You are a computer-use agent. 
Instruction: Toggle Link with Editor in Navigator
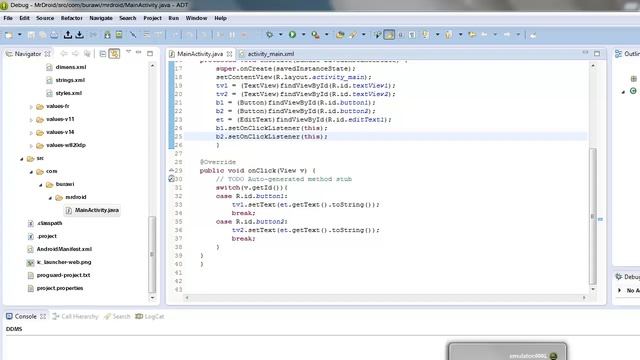click(x=114, y=53)
